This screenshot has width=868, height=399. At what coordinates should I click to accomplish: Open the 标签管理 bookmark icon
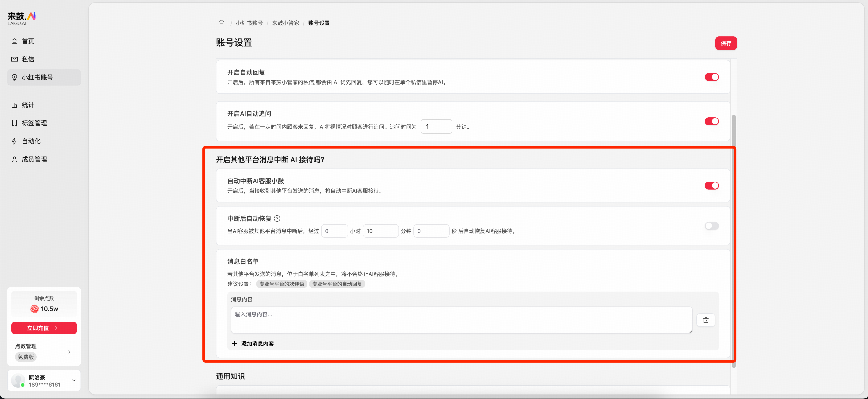click(x=14, y=123)
